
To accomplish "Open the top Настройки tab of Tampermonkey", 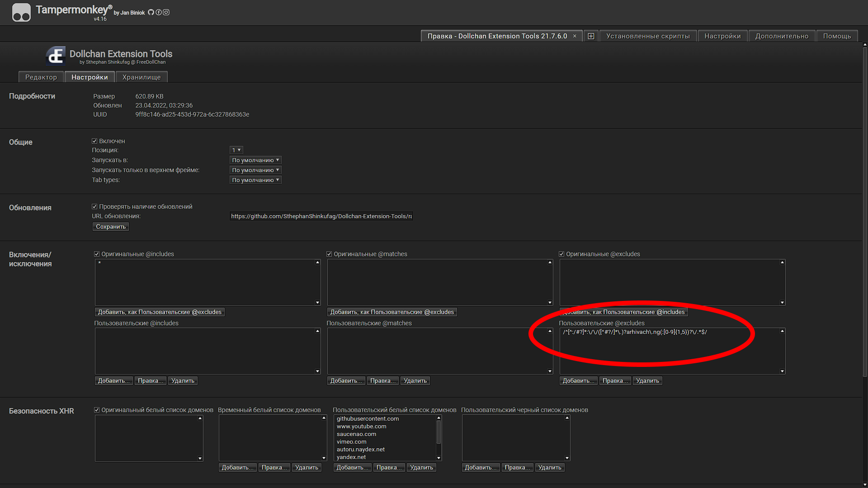I will (x=722, y=36).
